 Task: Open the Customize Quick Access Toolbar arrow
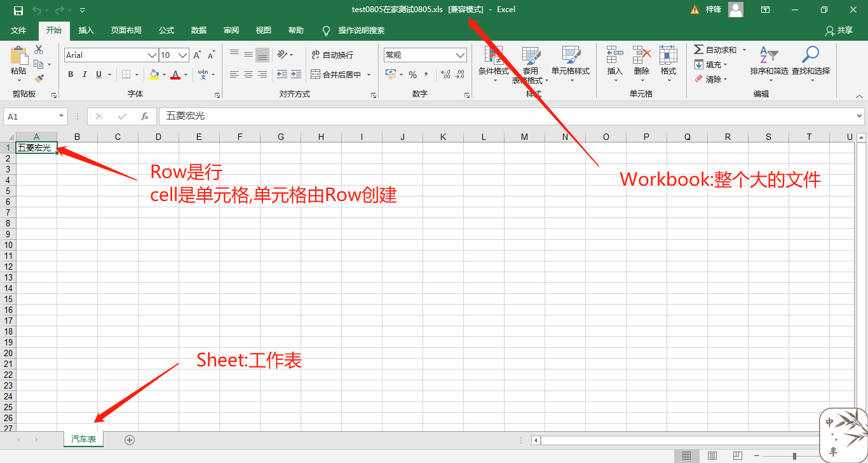[x=83, y=10]
